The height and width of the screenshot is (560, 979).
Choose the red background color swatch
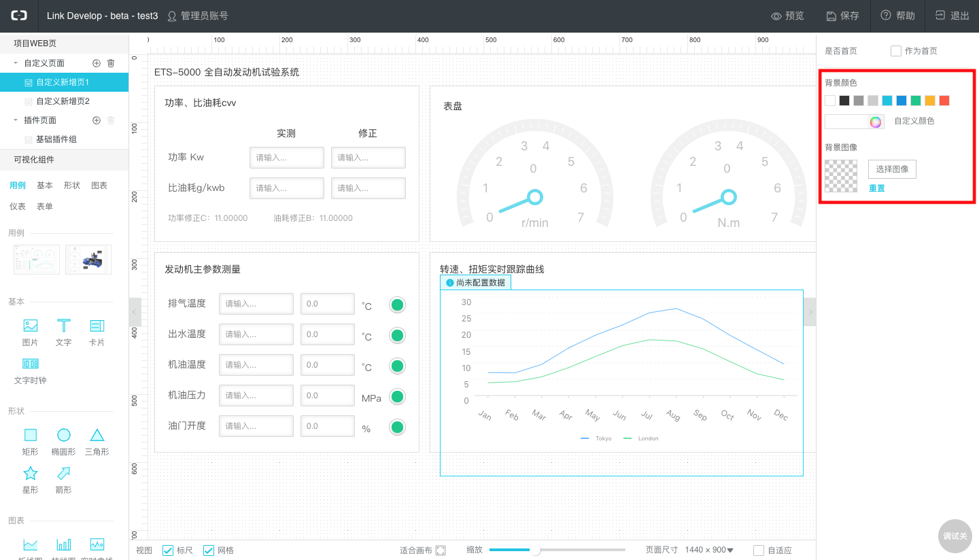[944, 101]
